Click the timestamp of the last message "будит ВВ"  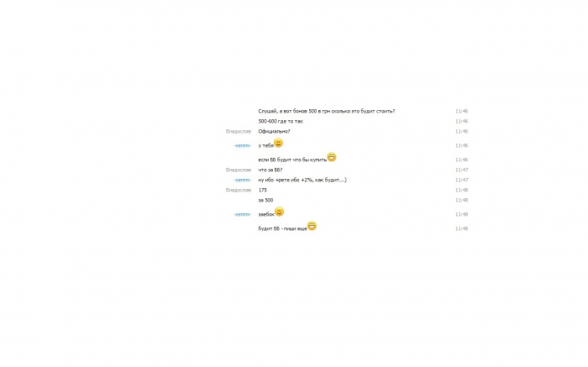461,228
